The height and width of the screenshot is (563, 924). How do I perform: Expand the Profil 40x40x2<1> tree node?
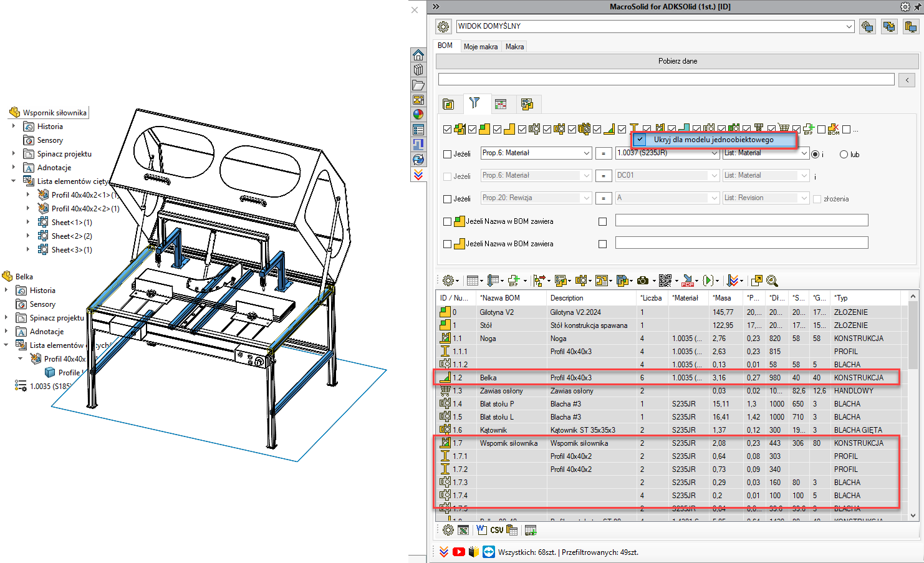(28, 195)
